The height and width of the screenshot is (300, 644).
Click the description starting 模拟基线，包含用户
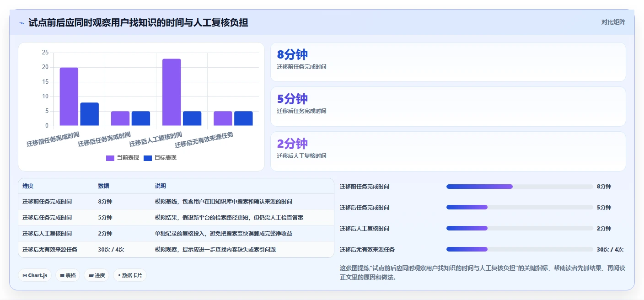pos(224,202)
